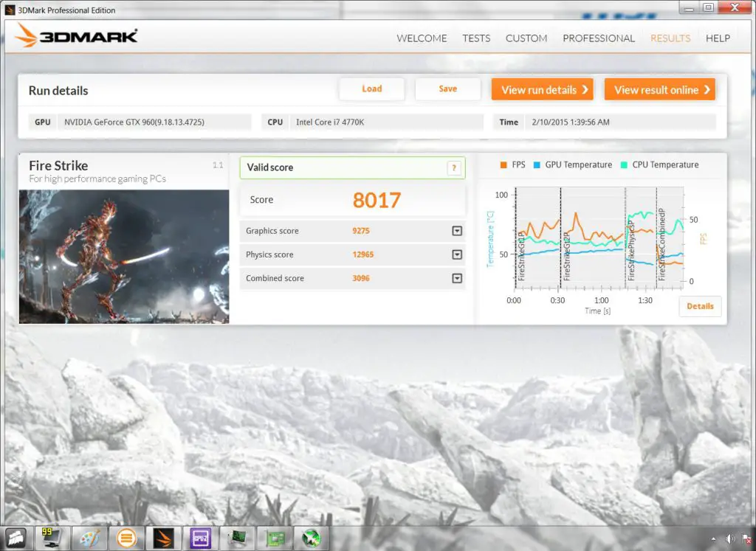This screenshot has height=551, width=756.
Task: Click the FireStrikeGt1P marker on the chart
Action: [521, 255]
